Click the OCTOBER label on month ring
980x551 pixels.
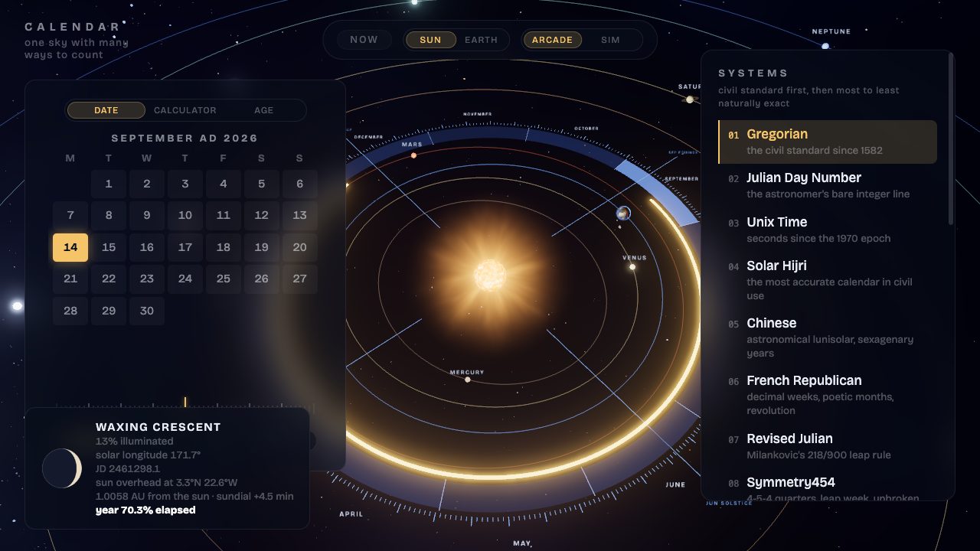click(x=586, y=129)
